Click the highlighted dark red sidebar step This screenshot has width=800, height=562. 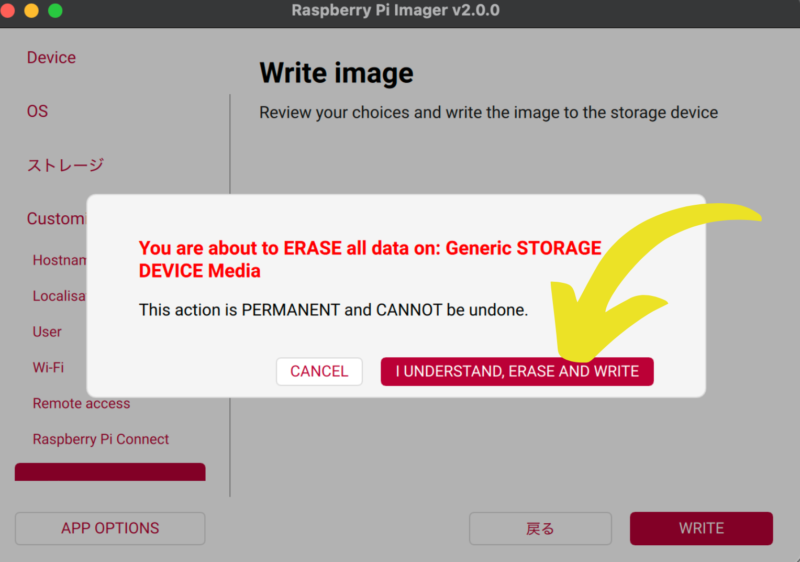110,472
